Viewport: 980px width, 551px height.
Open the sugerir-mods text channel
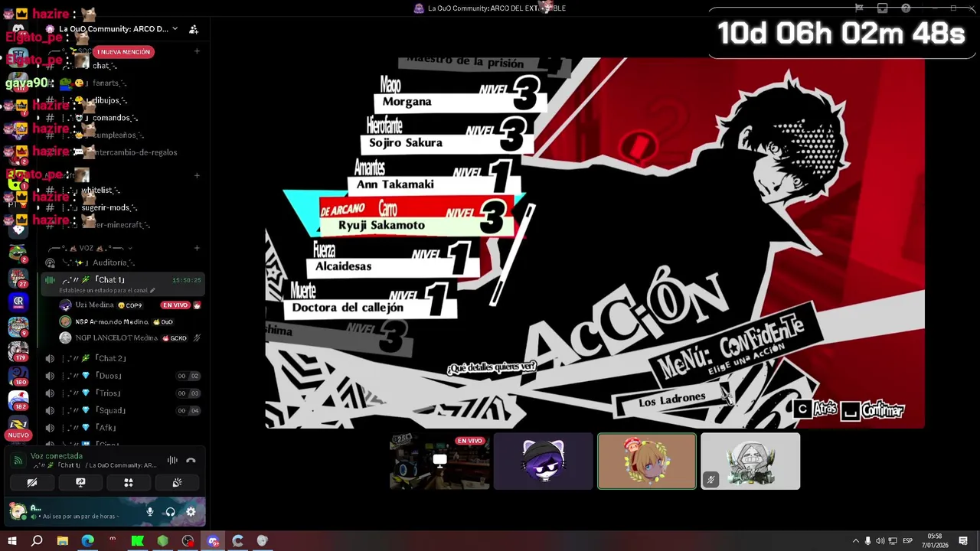tap(109, 207)
